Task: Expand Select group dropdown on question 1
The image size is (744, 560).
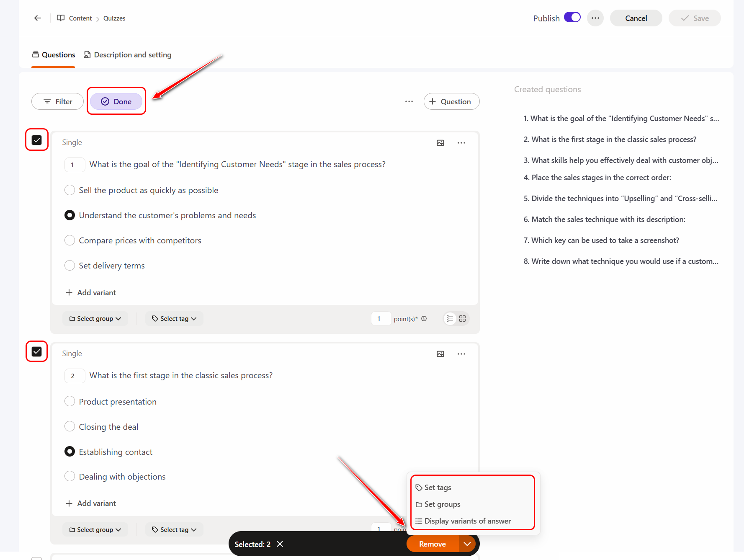Action: tap(95, 319)
